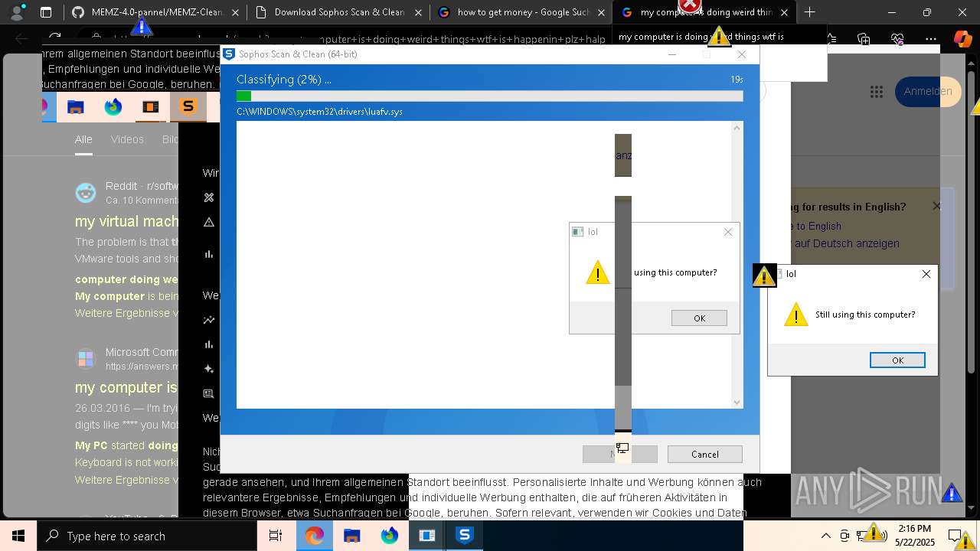Viewport: 980px width, 551px height.
Task: Click the sparkle icon in dark panel
Action: tap(208, 369)
